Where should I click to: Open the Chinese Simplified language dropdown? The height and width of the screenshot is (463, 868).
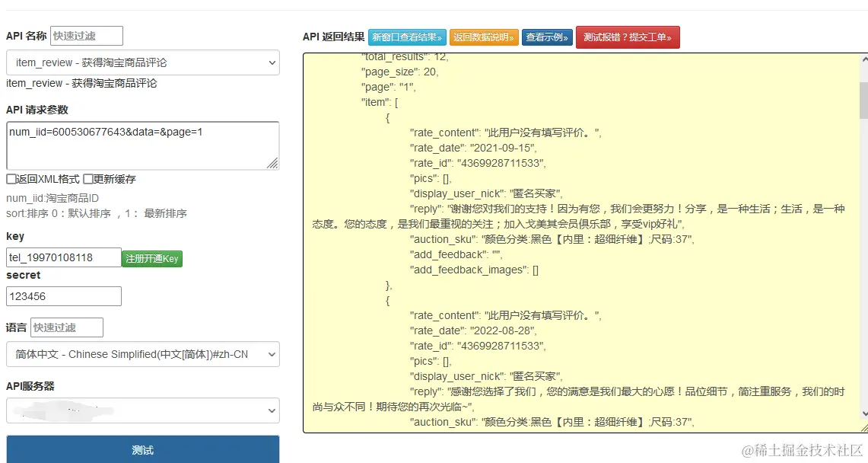tap(142, 354)
